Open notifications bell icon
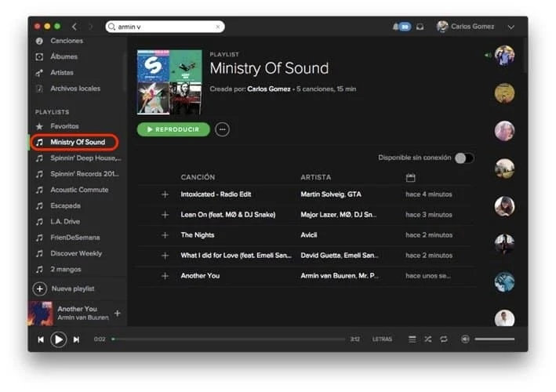Viewport: 556px width, 392px height. (396, 27)
